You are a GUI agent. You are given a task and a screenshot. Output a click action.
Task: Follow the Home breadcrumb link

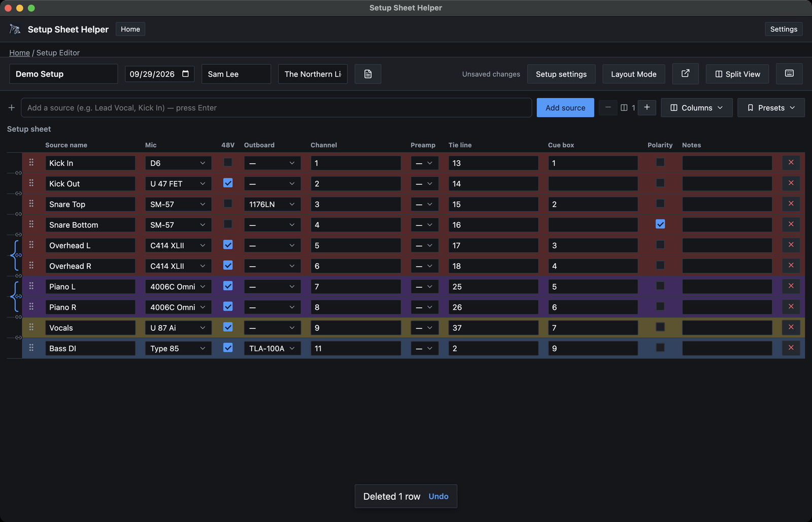(19, 53)
